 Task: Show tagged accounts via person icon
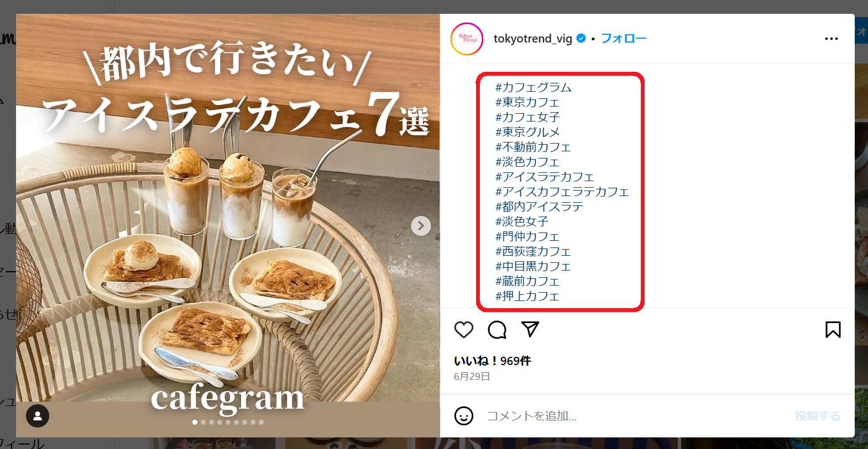[38, 416]
